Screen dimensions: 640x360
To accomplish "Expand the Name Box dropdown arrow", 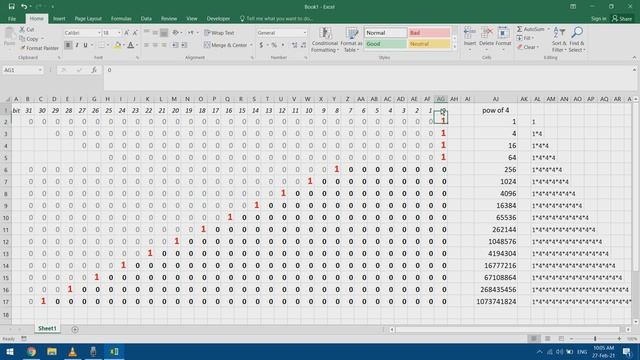I will [x=40, y=70].
